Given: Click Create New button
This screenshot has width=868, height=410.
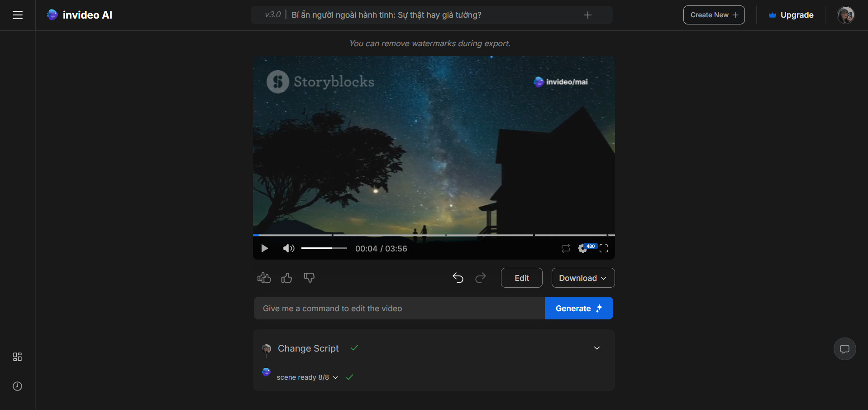Looking at the screenshot, I should pos(714,15).
